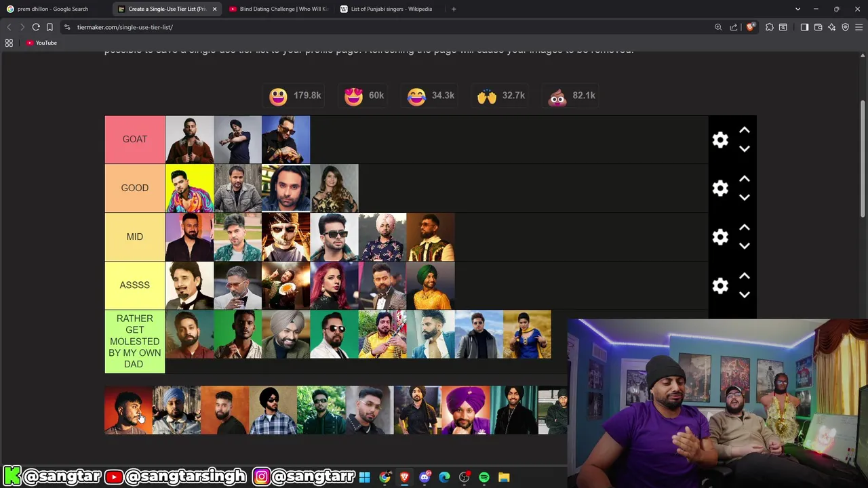The height and width of the screenshot is (488, 868).
Task: Select the red-haired woman image in ASSSS row
Action: 334,286
